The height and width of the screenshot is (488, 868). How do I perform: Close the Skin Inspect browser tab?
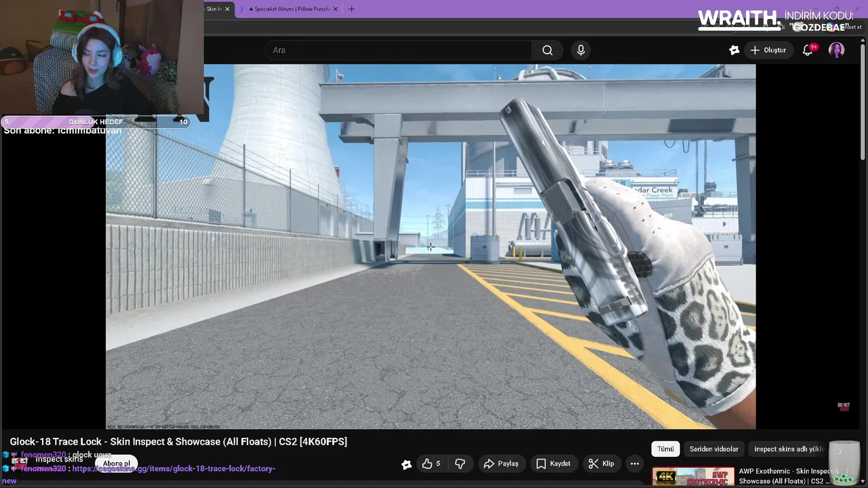tap(227, 9)
